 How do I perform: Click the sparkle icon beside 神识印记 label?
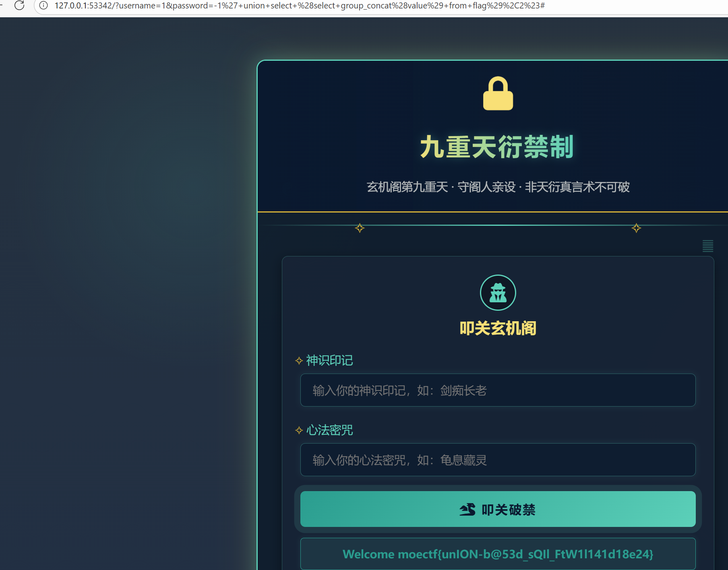point(299,361)
